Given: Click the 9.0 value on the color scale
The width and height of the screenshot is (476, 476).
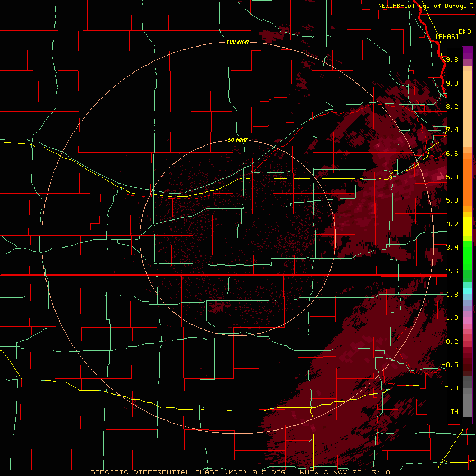Looking at the screenshot, I should pyautogui.click(x=452, y=83).
